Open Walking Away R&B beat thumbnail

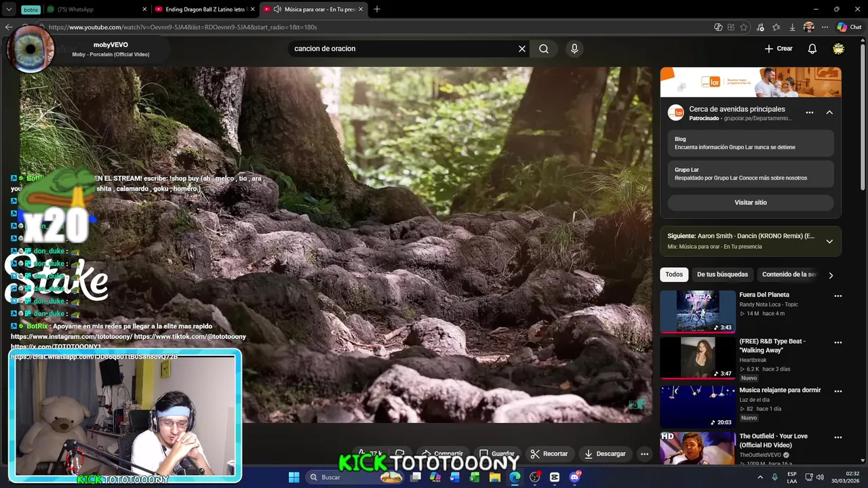tap(698, 358)
